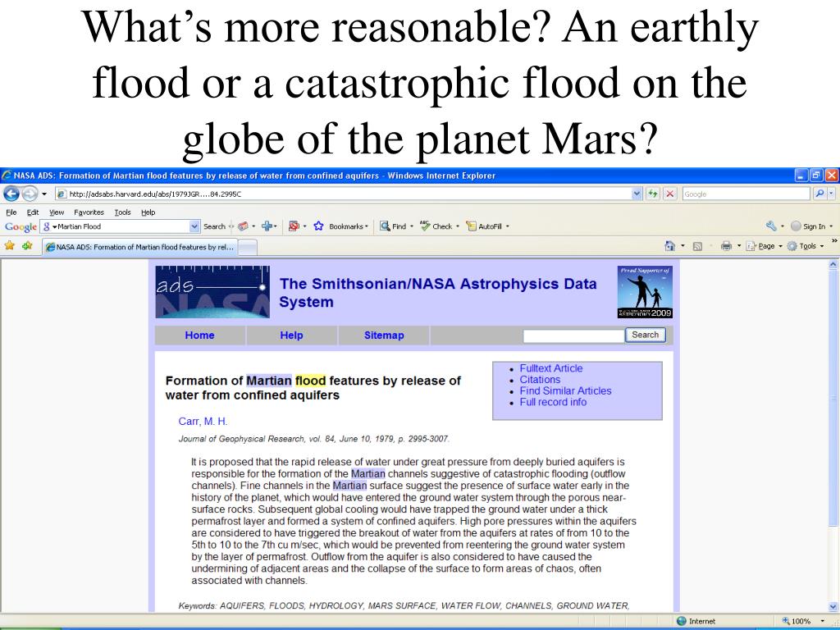This screenshot has height=630, width=840.
Task: Click the RSS feeds icon
Action: [697, 246]
